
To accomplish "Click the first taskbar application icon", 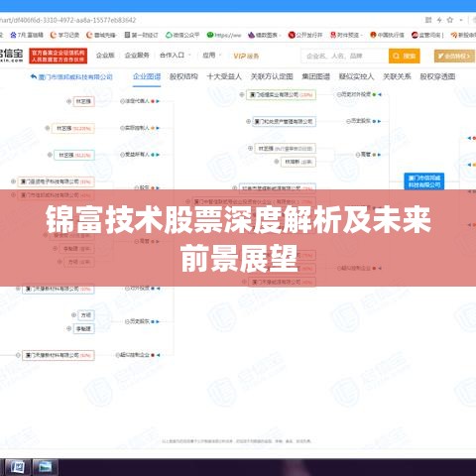I will [x=17, y=467].
